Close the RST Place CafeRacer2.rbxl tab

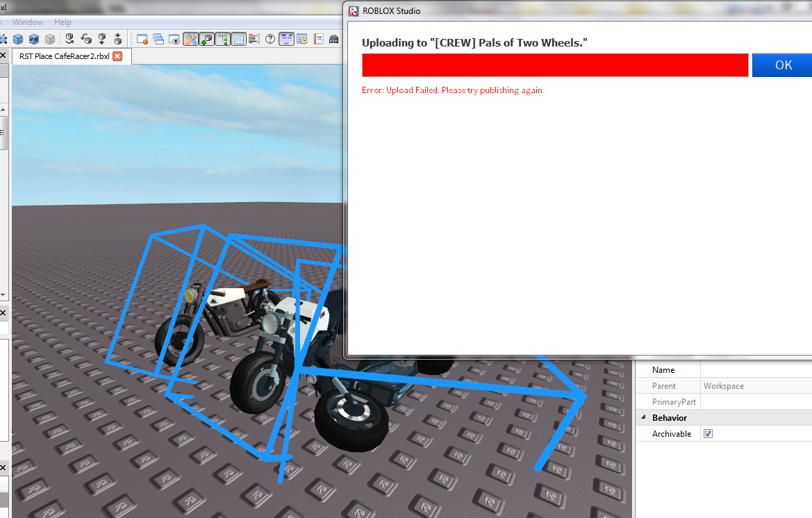click(x=117, y=56)
